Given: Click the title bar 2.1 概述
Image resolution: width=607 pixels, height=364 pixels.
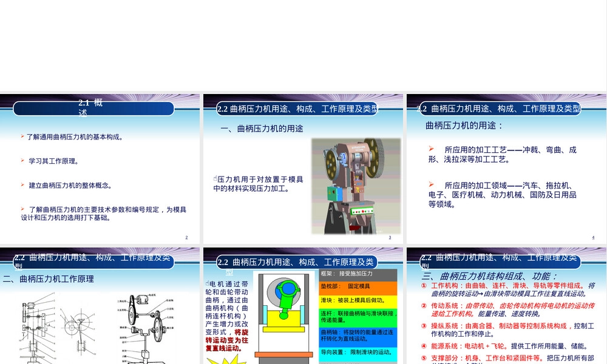Looking at the screenshot, I should coord(93,108).
